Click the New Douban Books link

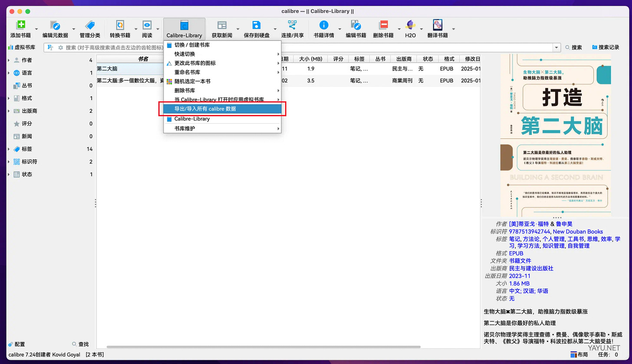[578, 232]
